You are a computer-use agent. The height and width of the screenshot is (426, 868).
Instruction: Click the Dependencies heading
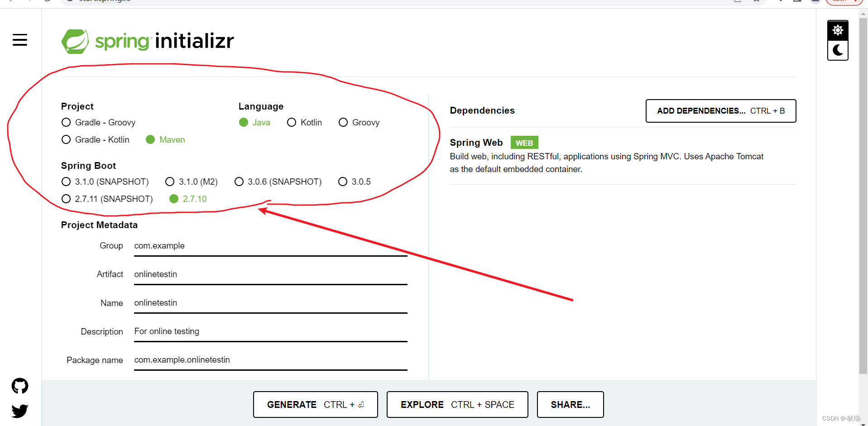482,110
